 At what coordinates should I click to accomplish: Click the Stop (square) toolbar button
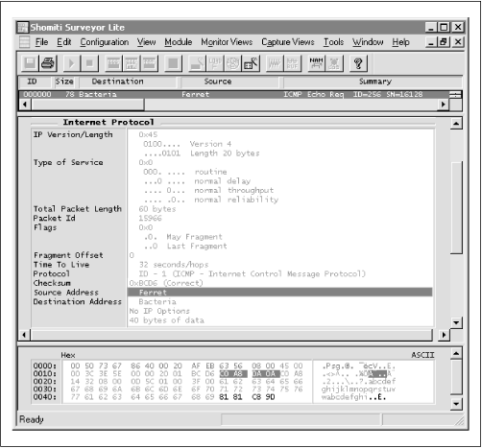tap(89, 63)
